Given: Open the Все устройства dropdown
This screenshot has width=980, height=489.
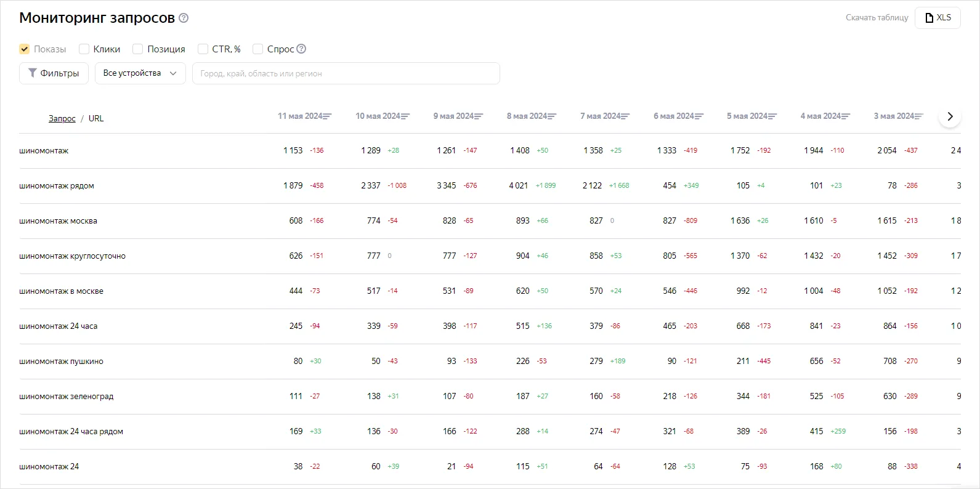Looking at the screenshot, I should pyautogui.click(x=140, y=73).
